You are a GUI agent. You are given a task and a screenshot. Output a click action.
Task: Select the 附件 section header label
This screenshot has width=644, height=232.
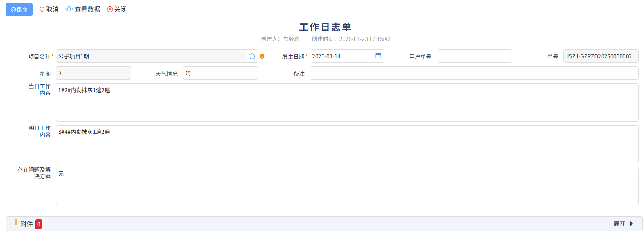(26, 224)
